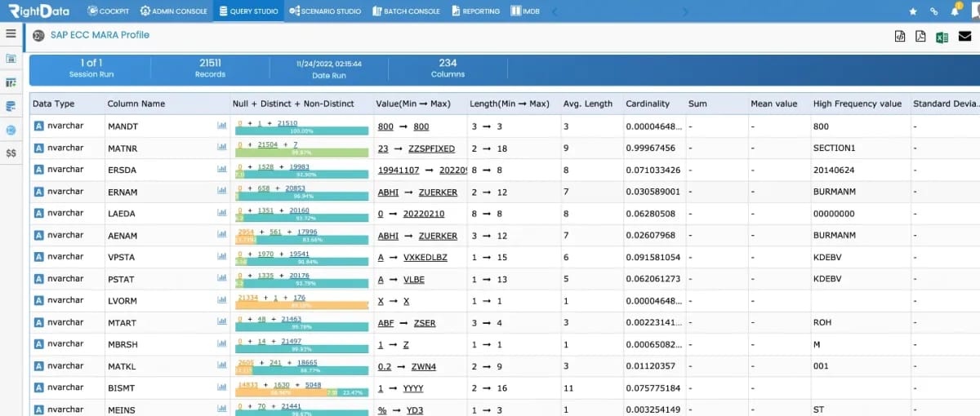
Task: Sort by Cardinality header
Action: [648, 104]
